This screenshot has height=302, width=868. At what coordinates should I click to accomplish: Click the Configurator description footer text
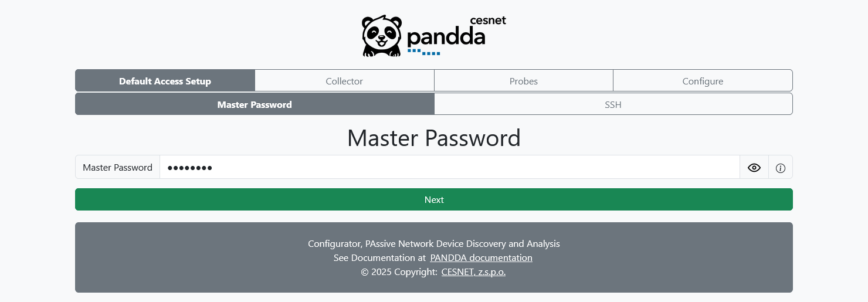pyautogui.click(x=434, y=243)
